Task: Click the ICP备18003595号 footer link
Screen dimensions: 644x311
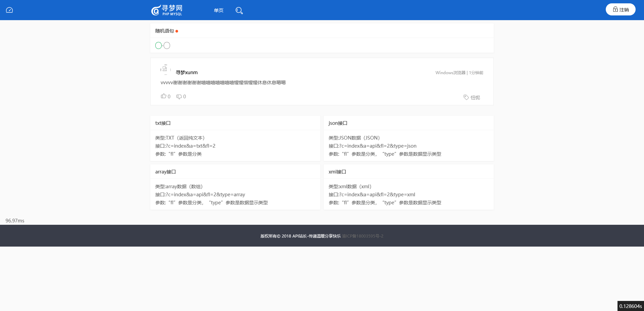Action: [x=363, y=236]
